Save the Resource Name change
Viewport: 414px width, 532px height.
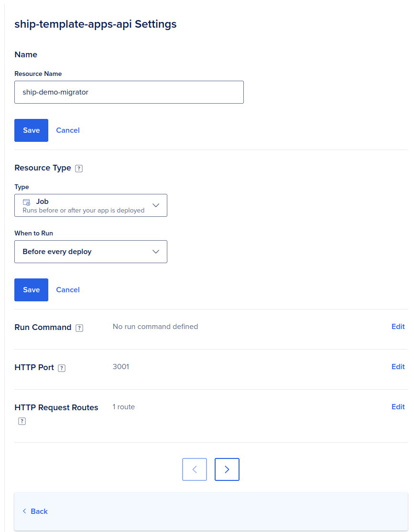[31, 130]
